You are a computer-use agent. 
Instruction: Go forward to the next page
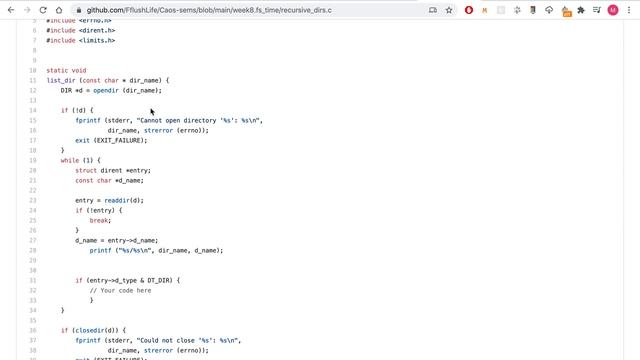click(27, 10)
